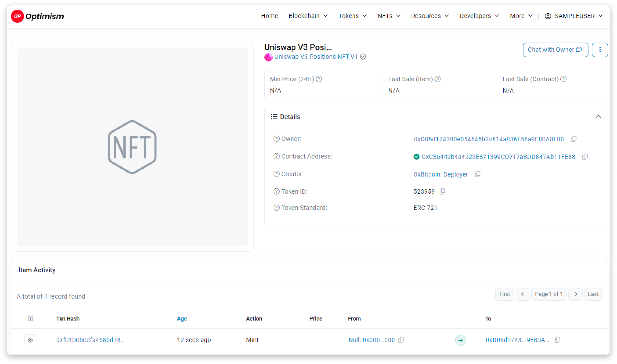Collapse the Details section
The height and width of the screenshot is (364, 617).
[598, 117]
